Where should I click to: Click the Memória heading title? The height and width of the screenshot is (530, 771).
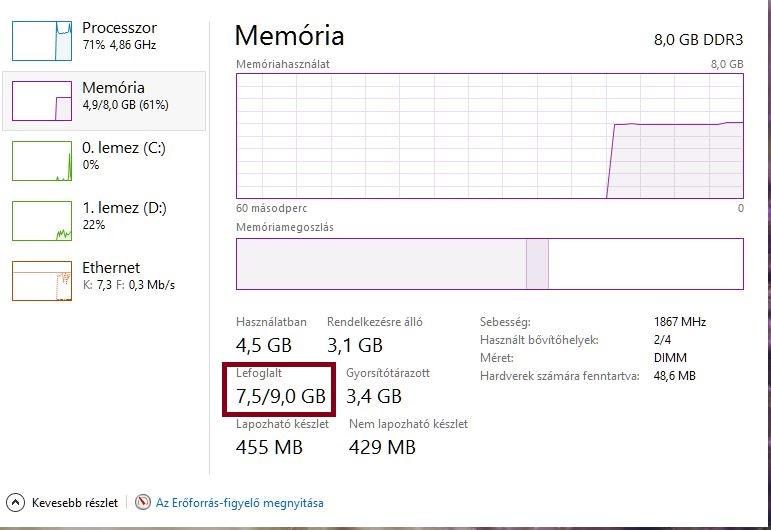(290, 36)
